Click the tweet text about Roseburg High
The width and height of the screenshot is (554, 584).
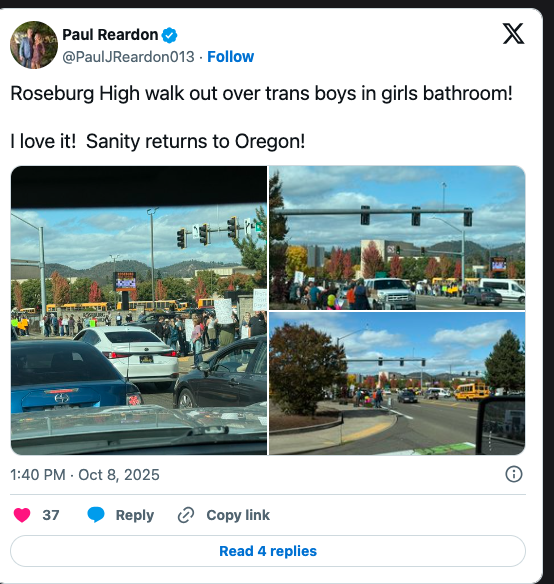click(x=262, y=93)
